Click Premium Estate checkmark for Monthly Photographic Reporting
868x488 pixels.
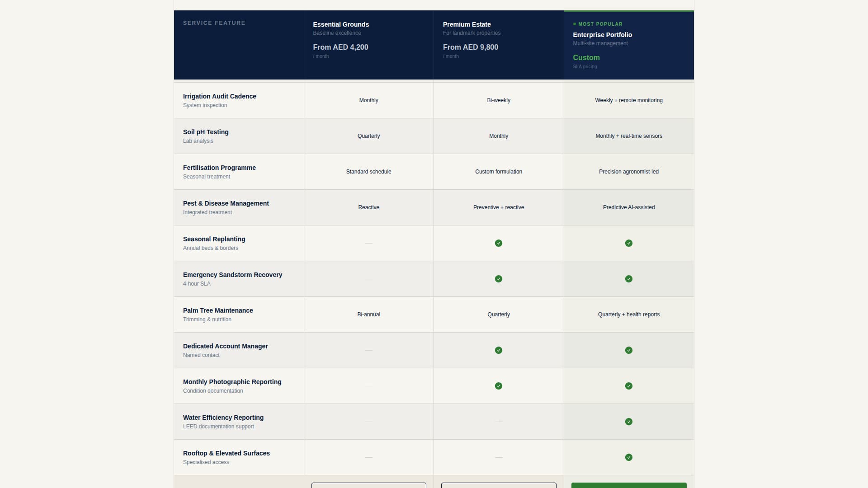(499, 386)
